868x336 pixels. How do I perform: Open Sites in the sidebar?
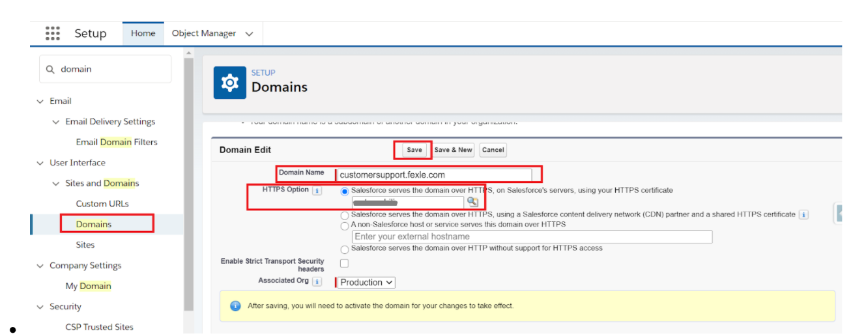click(x=85, y=245)
